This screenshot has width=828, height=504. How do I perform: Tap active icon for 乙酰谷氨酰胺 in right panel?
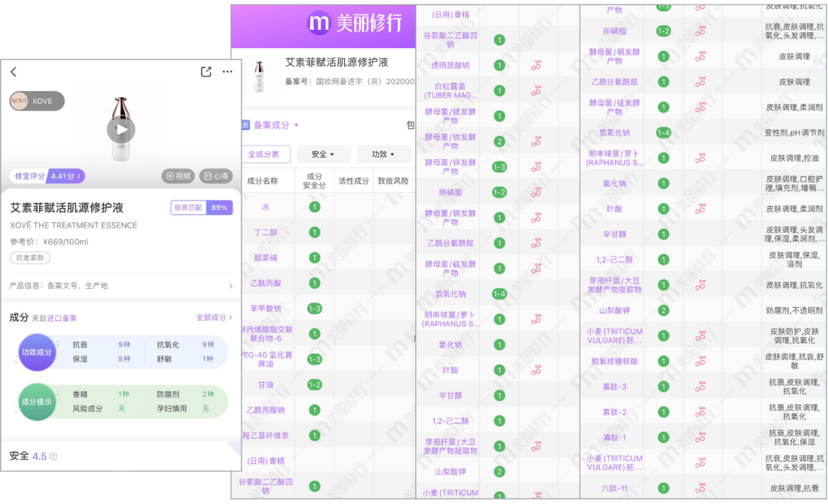701,82
